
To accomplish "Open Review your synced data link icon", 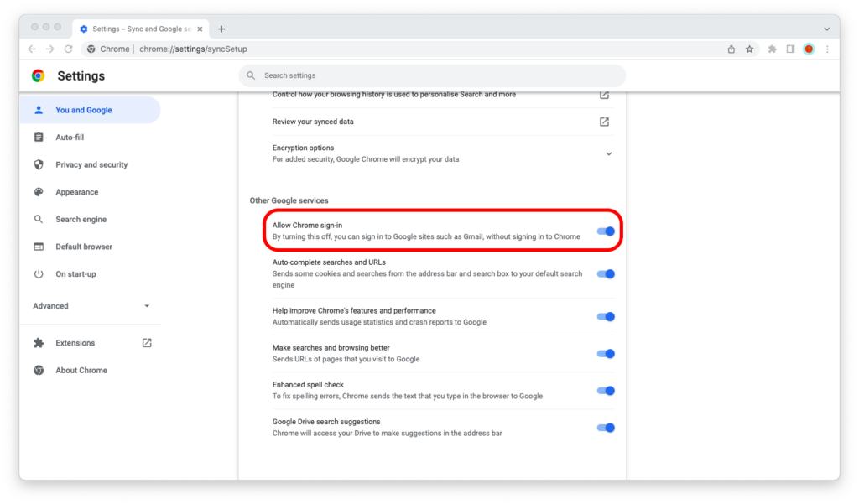I will coord(604,122).
